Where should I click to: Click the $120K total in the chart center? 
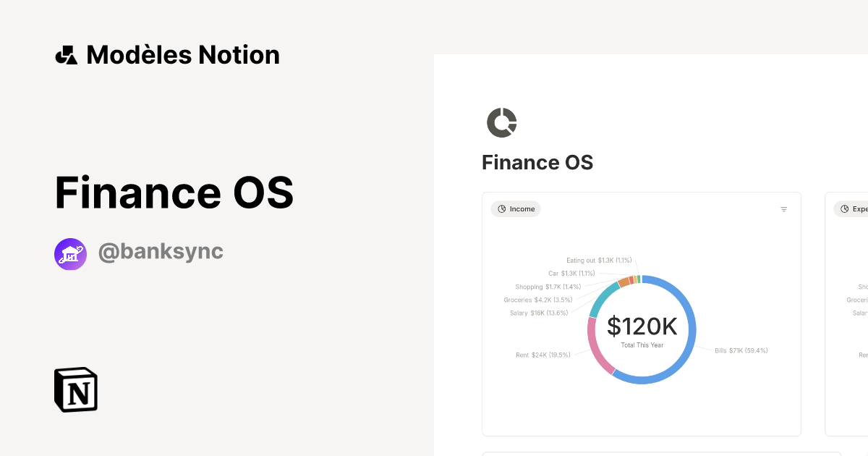[x=641, y=327]
